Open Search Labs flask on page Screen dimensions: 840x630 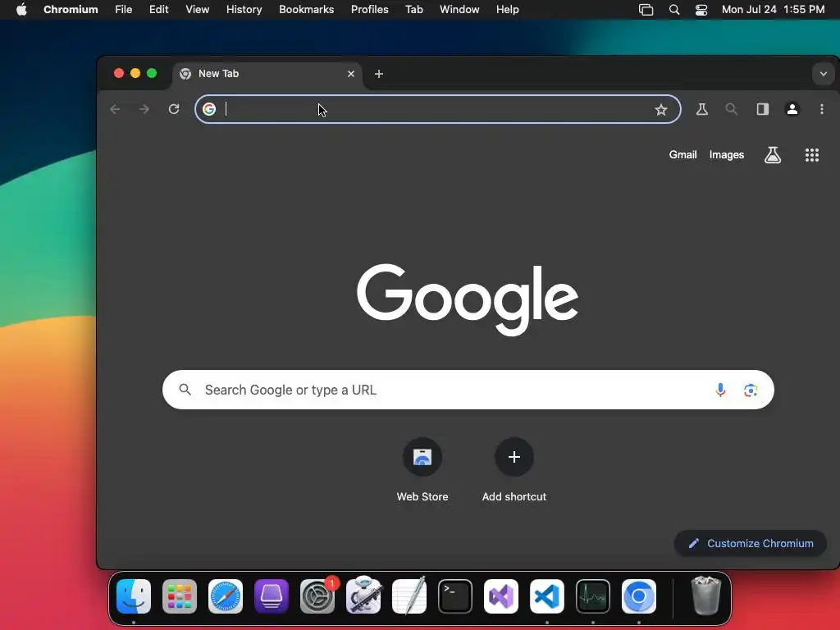[x=773, y=155]
